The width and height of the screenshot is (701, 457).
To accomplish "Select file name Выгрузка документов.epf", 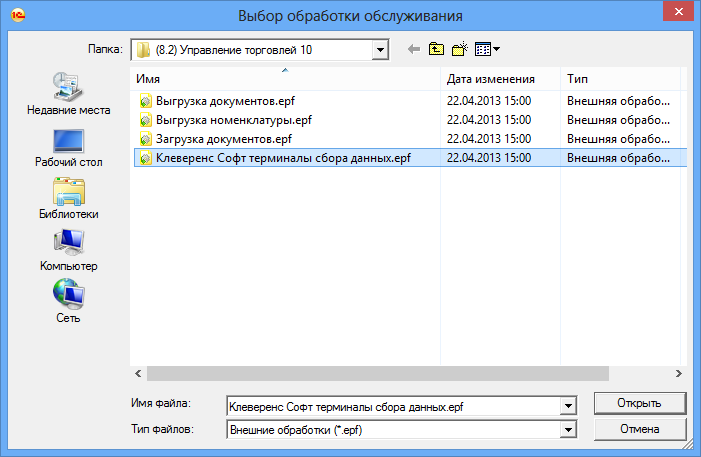I will 225,101.
